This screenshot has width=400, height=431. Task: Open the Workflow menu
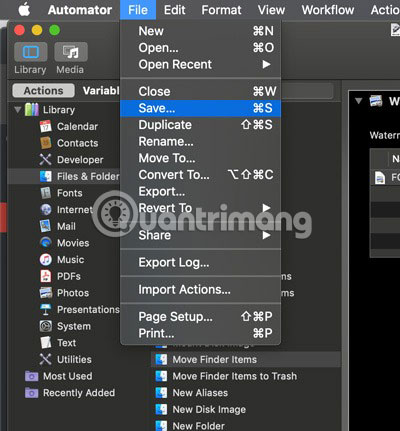pyautogui.click(x=328, y=10)
